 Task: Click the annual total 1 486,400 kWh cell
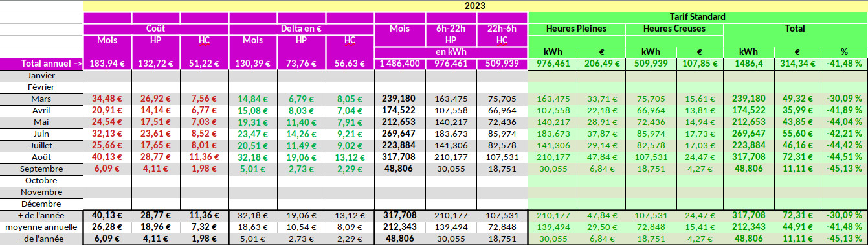(399, 64)
